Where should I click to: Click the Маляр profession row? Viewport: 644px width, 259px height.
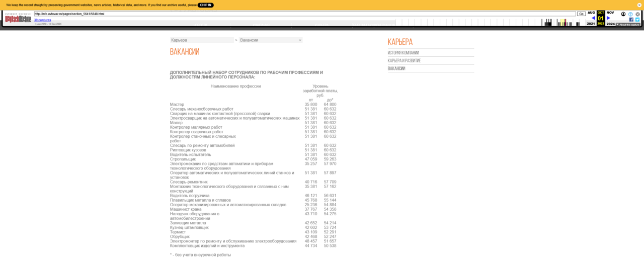click(x=253, y=123)
